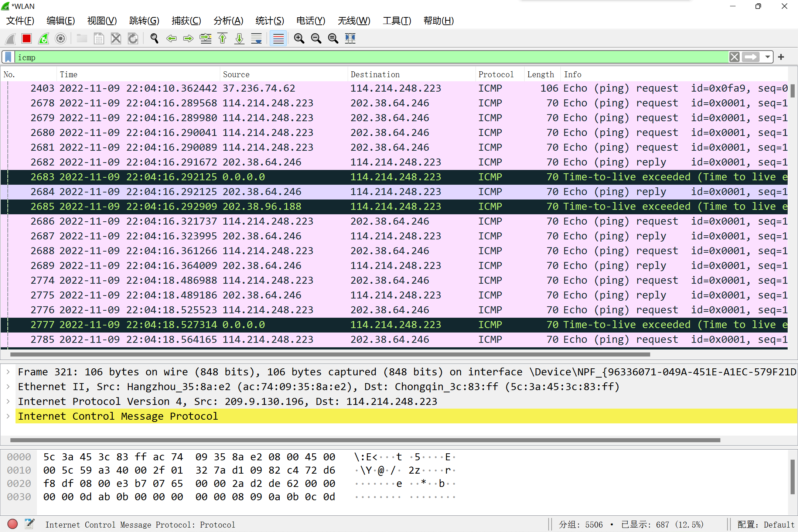
Task: Expand the Internet Control Message Protocol tree
Action: pos(8,416)
